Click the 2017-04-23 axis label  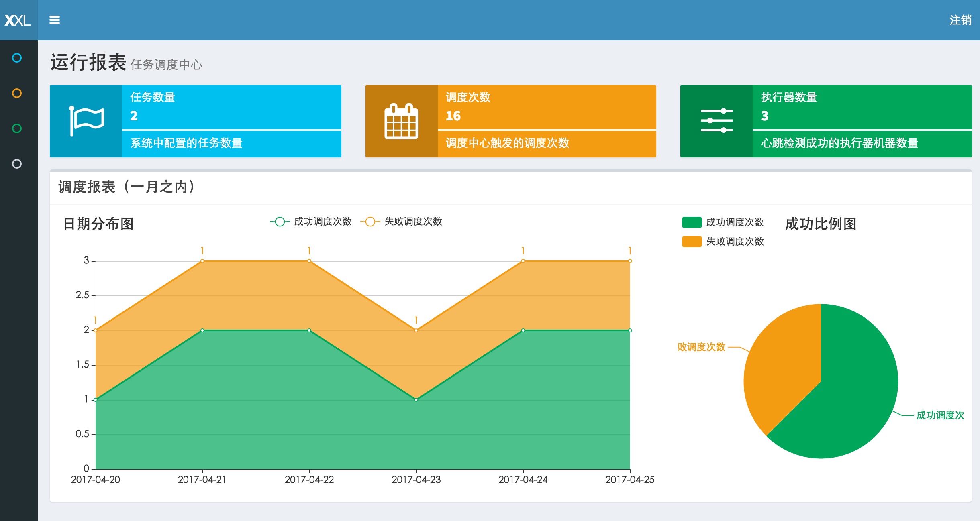pyautogui.click(x=416, y=480)
